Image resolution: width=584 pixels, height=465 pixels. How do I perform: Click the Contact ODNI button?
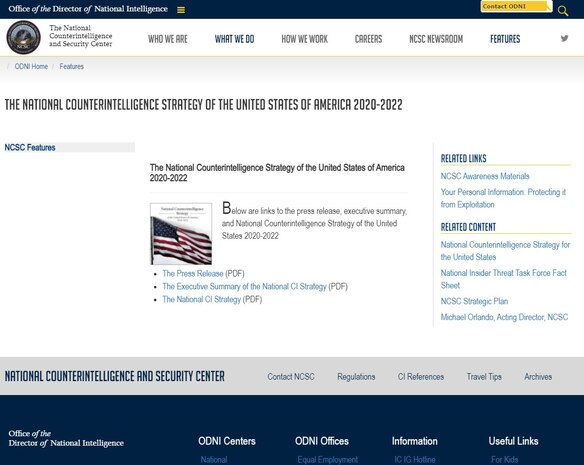point(516,6)
